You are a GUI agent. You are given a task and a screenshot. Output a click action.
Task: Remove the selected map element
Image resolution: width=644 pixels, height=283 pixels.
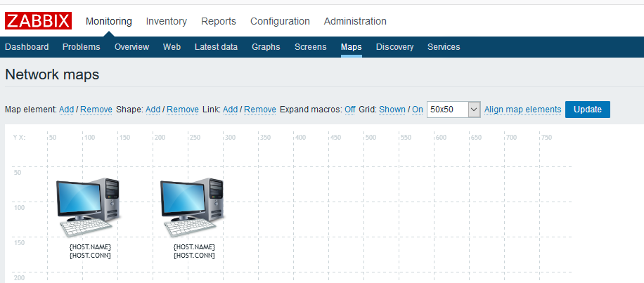point(96,110)
